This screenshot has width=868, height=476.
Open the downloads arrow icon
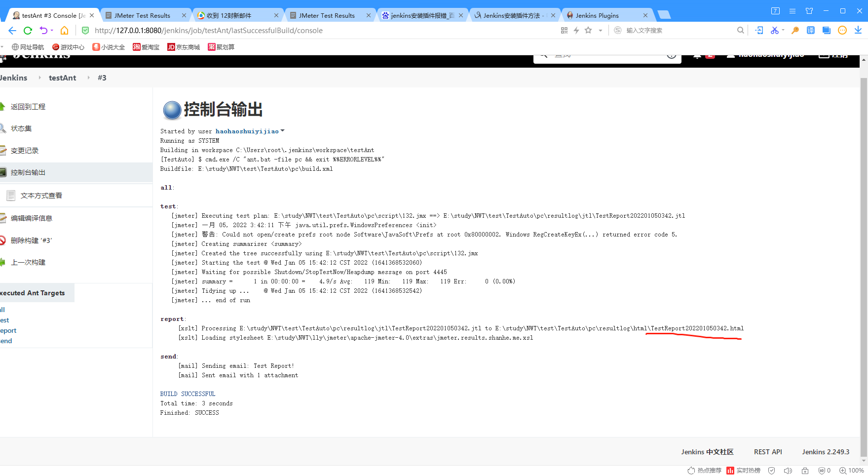pos(858,31)
